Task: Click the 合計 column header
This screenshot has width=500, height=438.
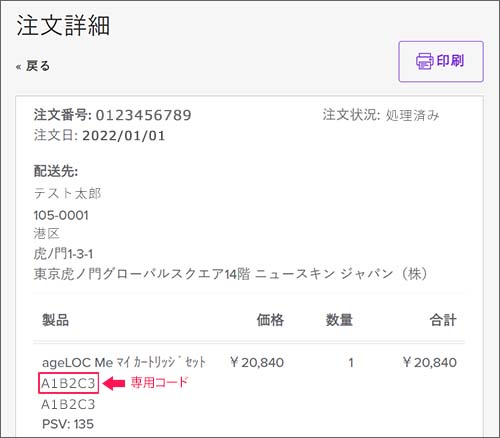Action: tap(443, 320)
